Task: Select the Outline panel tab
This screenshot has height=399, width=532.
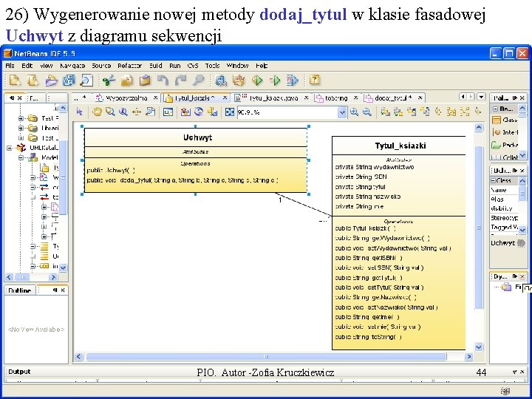Action: click(x=19, y=290)
